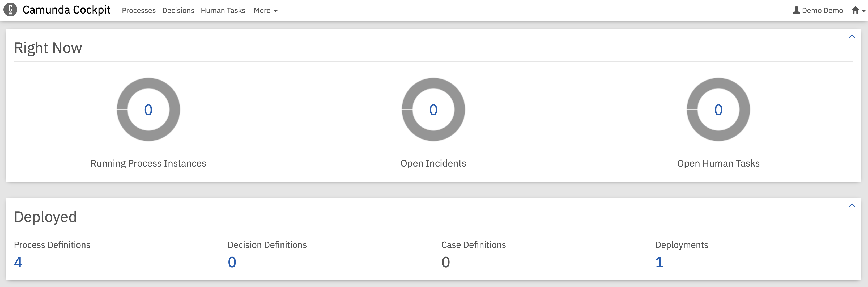Go to the Decisions page
Screen dimensions: 868x287
[178, 11]
